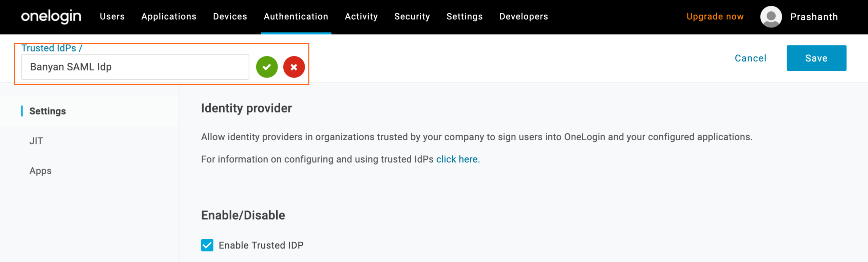This screenshot has width=868, height=262.
Task: Open the Users menu
Action: pyautogui.click(x=112, y=17)
